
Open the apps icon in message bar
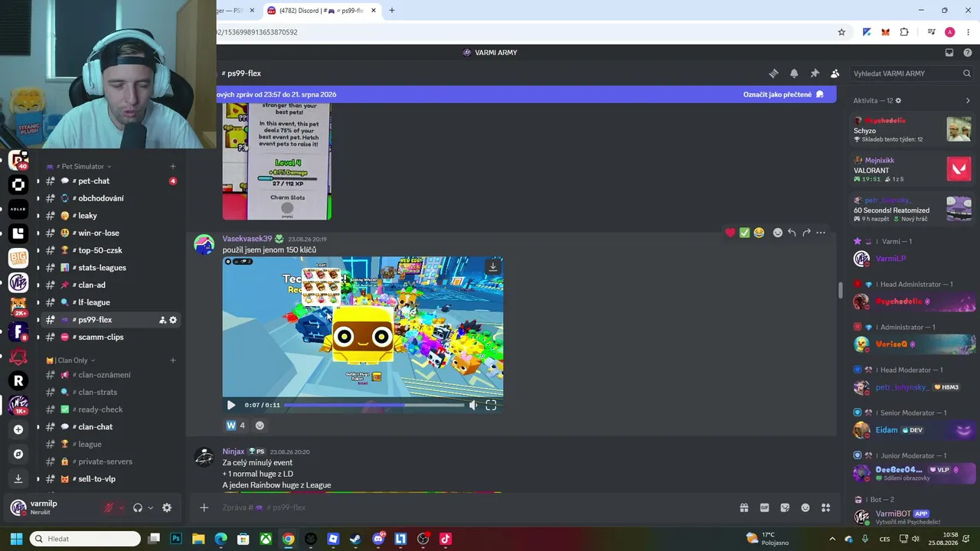[826, 507]
